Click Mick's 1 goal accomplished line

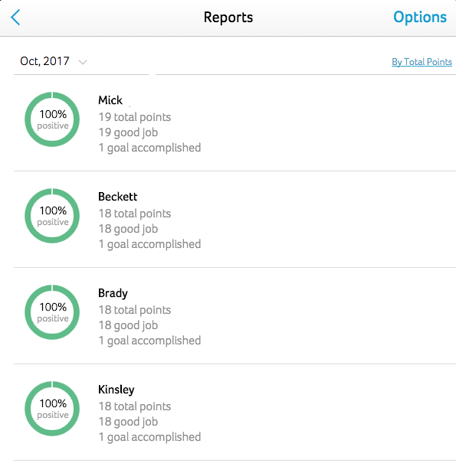coord(150,148)
